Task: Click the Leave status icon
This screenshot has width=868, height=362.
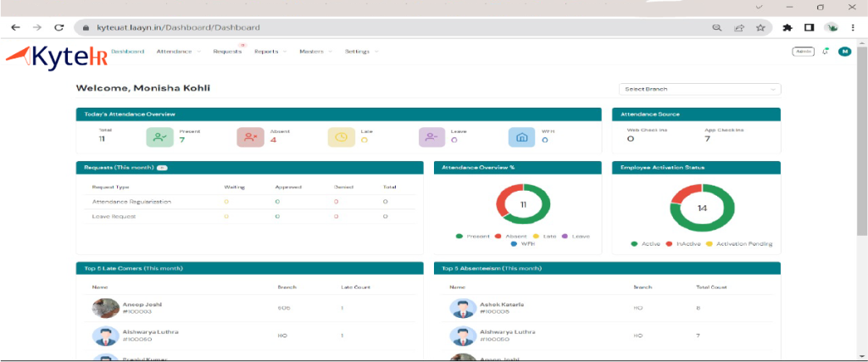Action: [x=431, y=136]
